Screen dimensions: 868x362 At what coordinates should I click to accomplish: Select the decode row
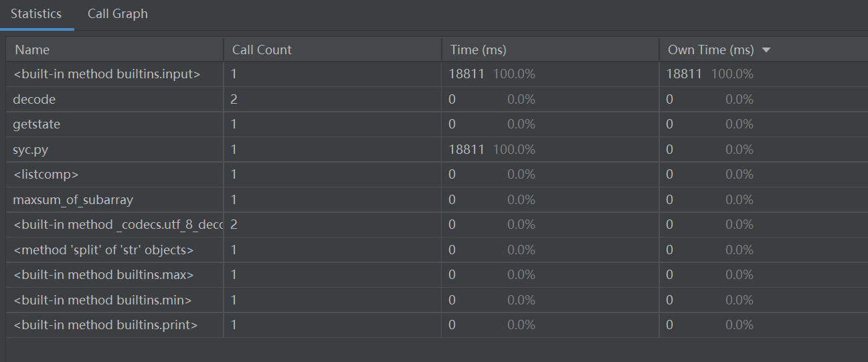[x=34, y=99]
